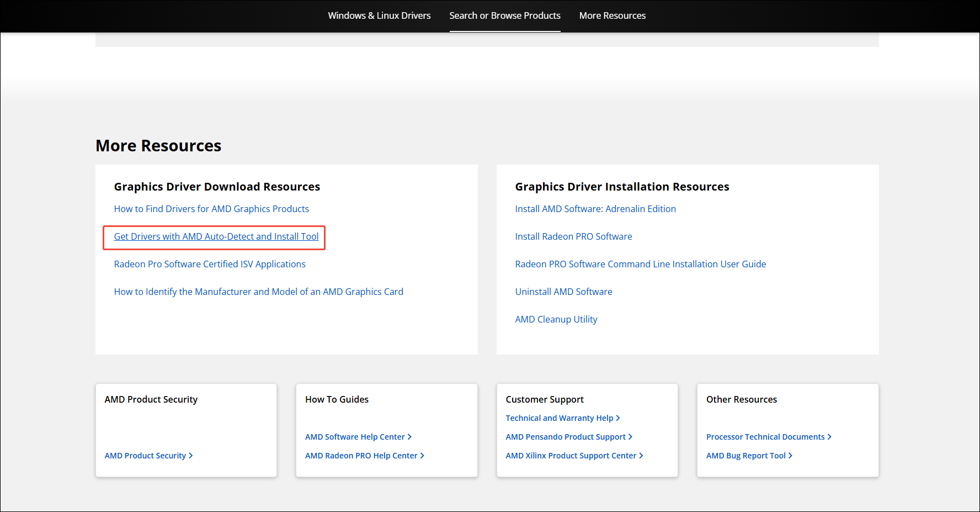Open the More Resources navigation tab

[612, 15]
